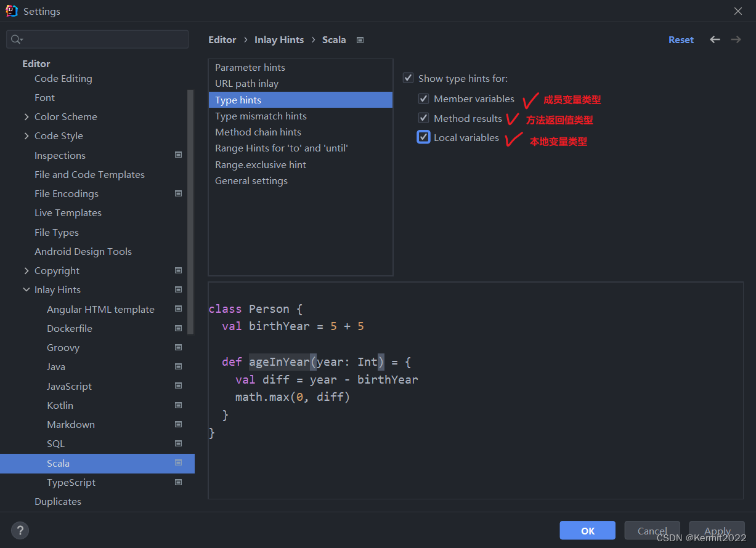
Task: Click the Editor breadcrumb link
Action: 222,39
